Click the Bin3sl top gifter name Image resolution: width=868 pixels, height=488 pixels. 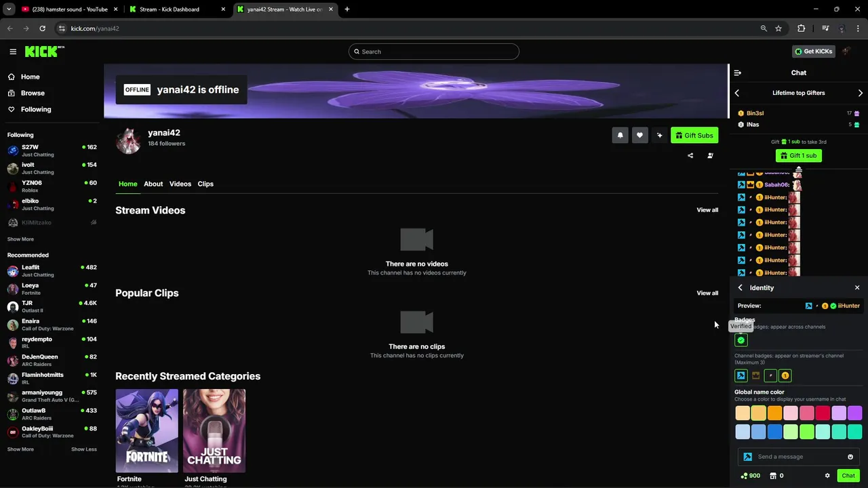click(755, 113)
